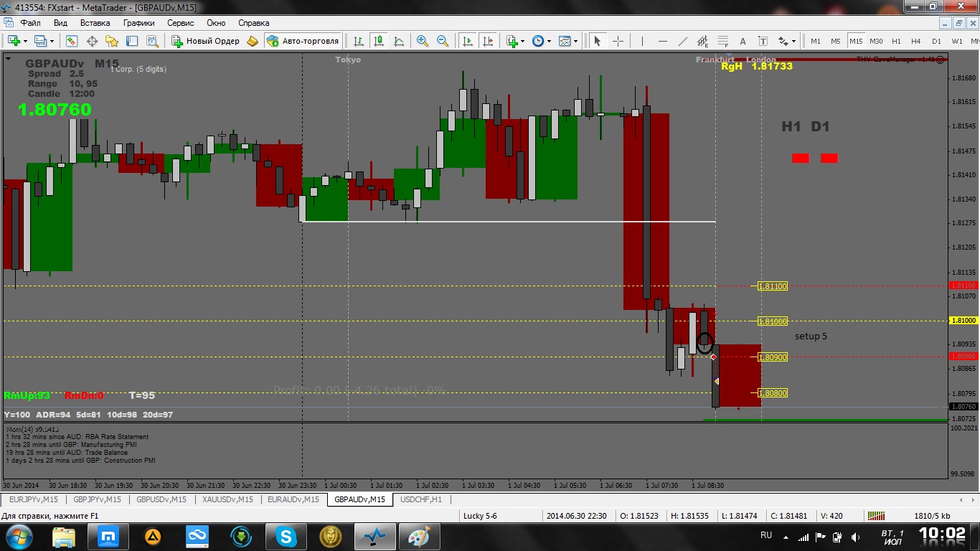Select the 1.81100 price level label

(x=773, y=286)
